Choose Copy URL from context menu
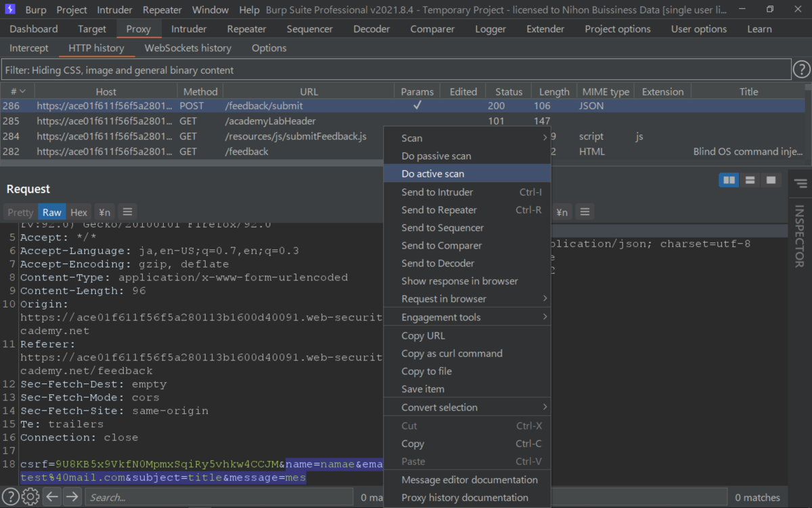 [467, 335]
